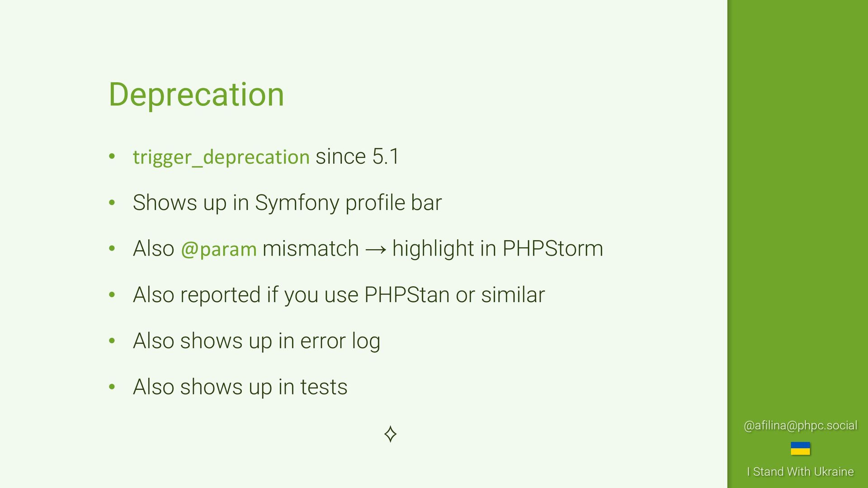The width and height of the screenshot is (868, 488).
Task: Click the "since 5.1" text
Action: [357, 156]
